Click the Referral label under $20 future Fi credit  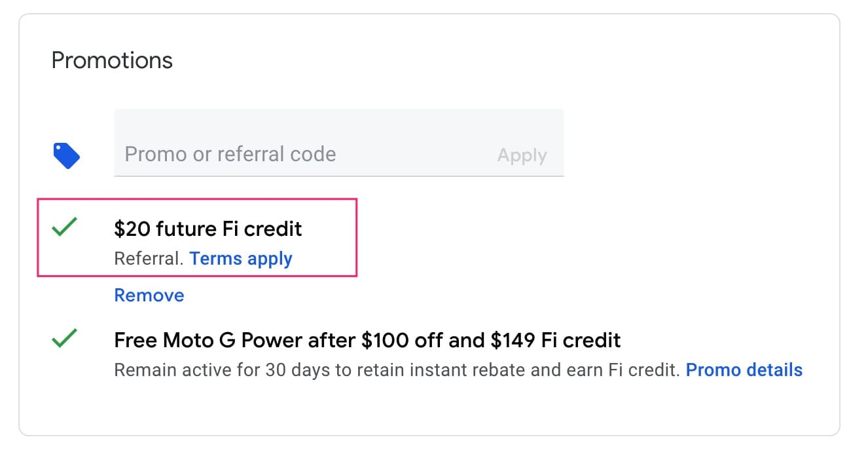click(x=147, y=258)
